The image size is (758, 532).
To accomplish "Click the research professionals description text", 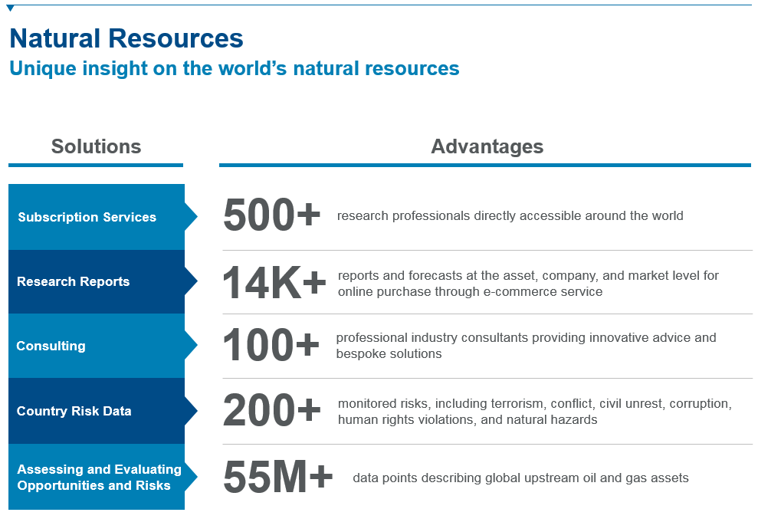I will coord(510,216).
